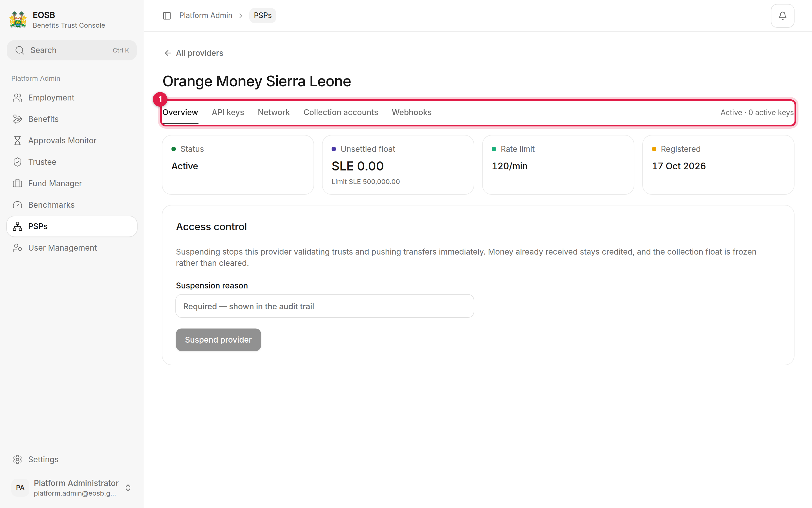Screen dimensions: 812x508
Task: Open the Webhooks tab
Action: click(x=411, y=113)
